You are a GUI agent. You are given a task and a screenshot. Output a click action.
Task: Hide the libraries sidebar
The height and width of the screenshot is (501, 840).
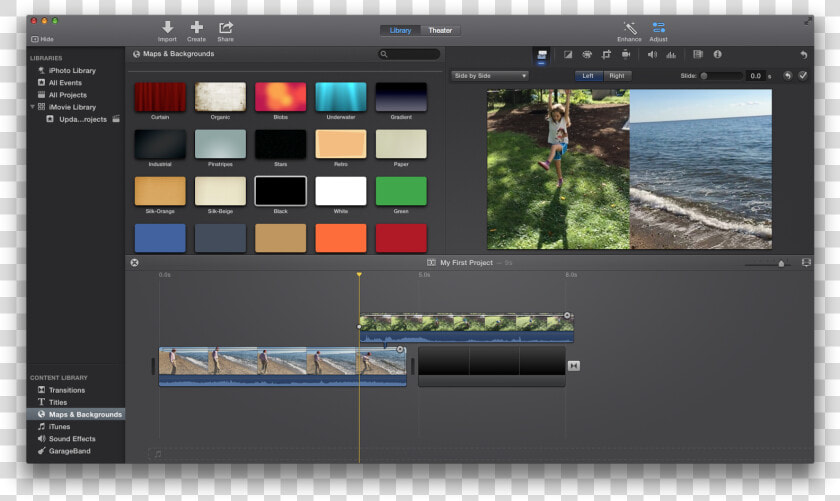tap(42, 39)
